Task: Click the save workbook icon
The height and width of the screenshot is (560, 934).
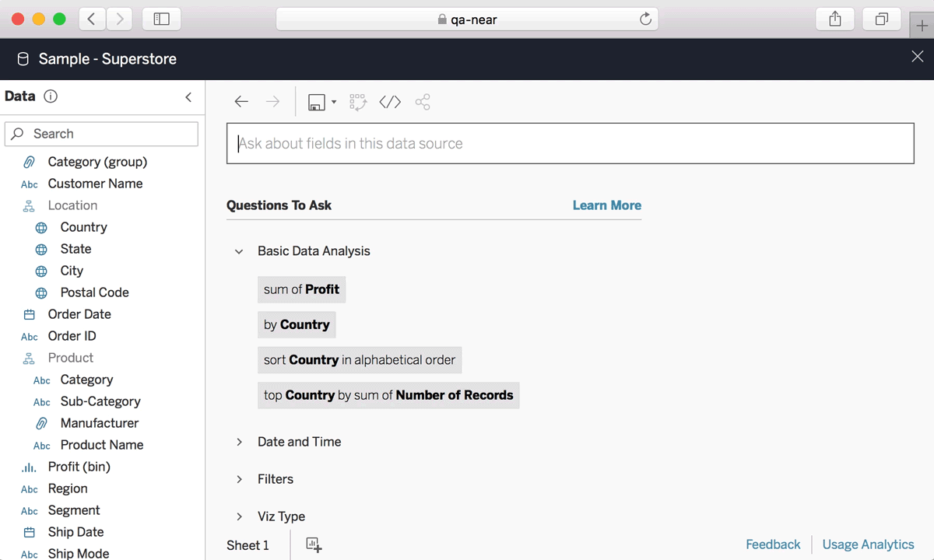Action: (x=317, y=101)
